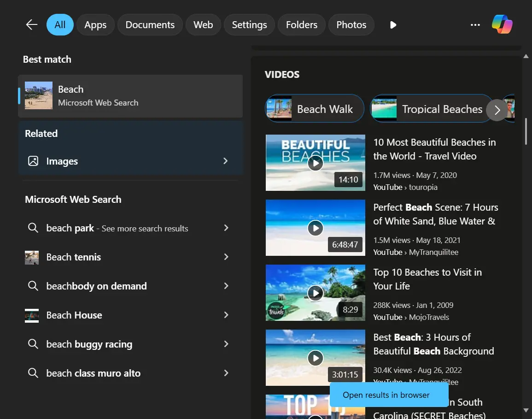Expand the beach class muro alto chevron
Image resolution: width=532 pixels, height=419 pixels.
pos(226,373)
